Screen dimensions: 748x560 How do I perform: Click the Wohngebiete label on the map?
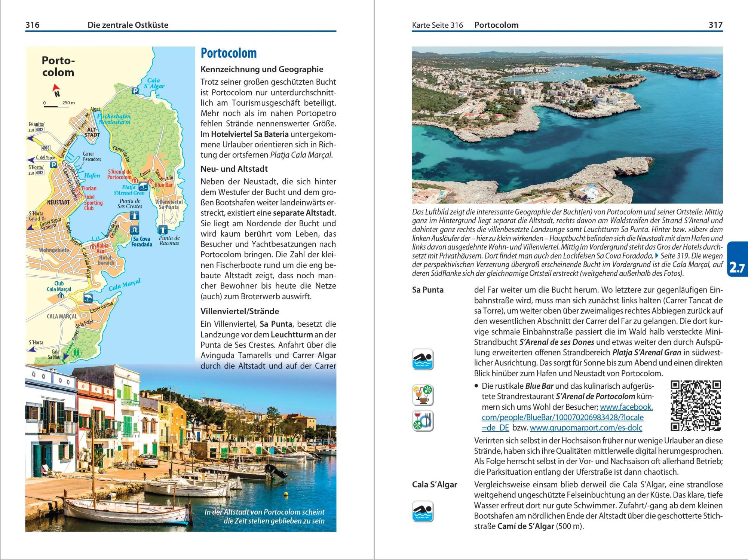point(54,250)
